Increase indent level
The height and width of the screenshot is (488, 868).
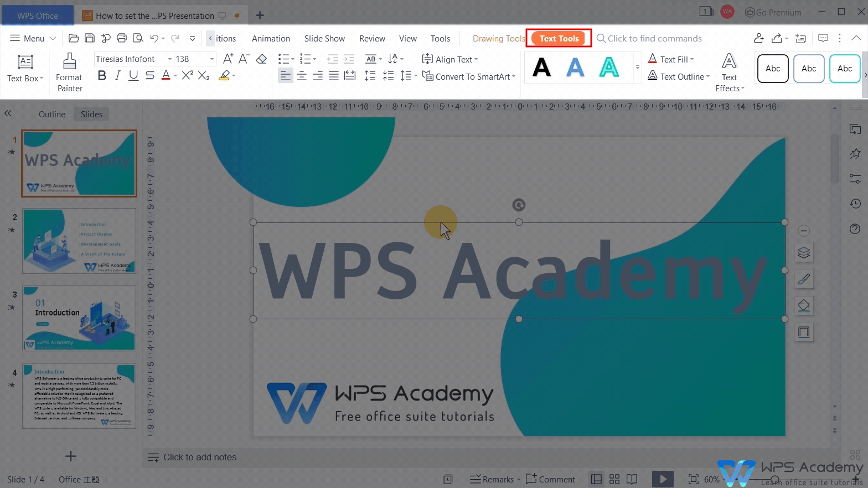(x=349, y=59)
